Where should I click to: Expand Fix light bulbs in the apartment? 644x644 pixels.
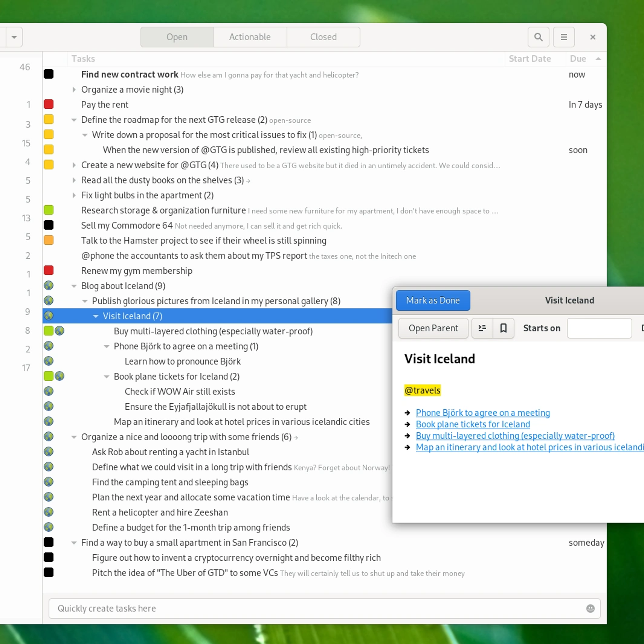click(x=74, y=195)
